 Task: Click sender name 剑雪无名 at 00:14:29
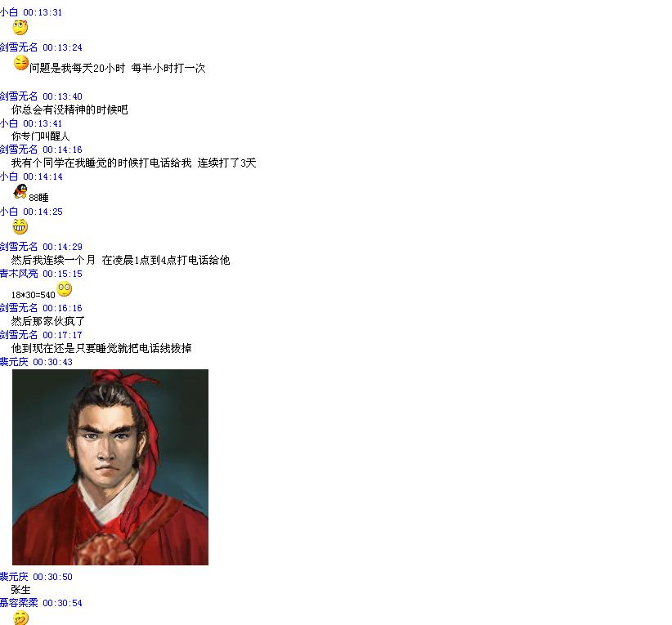pyautogui.click(x=19, y=246)
